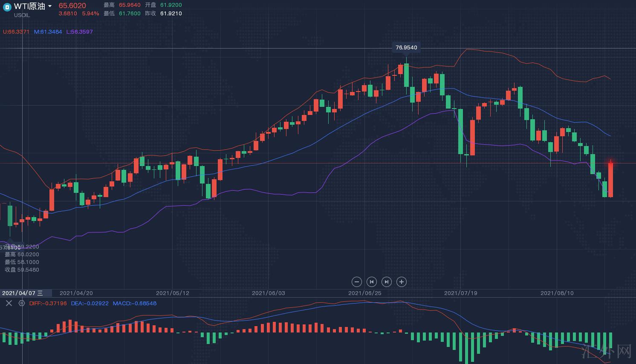This screenshot has width=636, height=364.
Task: Jump to earliest candles with skip-back button
Action: pos(372,282)
